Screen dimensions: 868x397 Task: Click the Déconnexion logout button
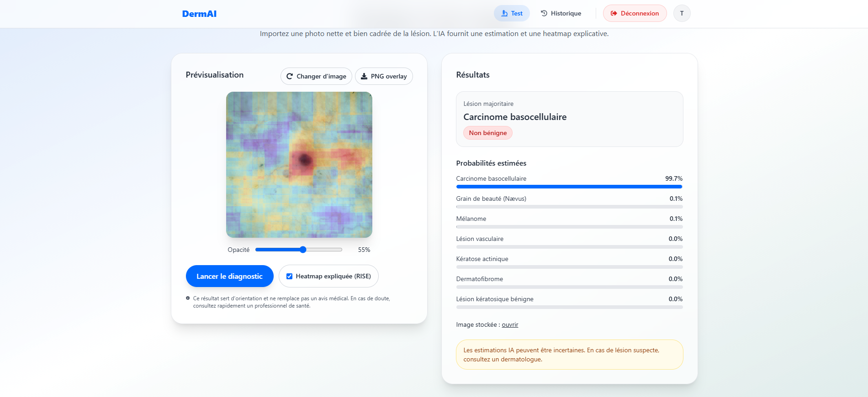click(635, 13)
